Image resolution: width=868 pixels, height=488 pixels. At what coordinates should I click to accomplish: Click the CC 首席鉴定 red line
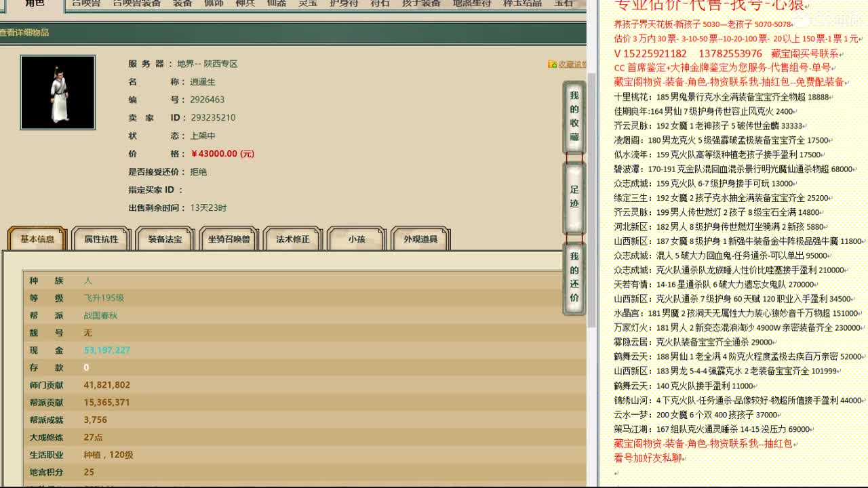click(722, 68)
